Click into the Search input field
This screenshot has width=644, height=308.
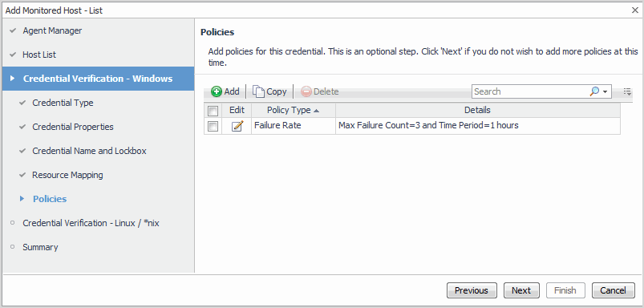click(530, 91)
